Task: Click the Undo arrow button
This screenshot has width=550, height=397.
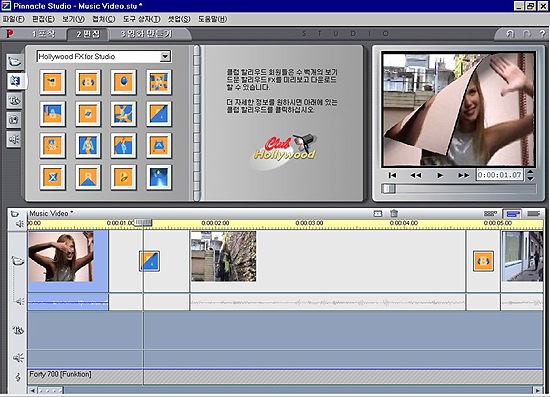Action: coord(510,34)
